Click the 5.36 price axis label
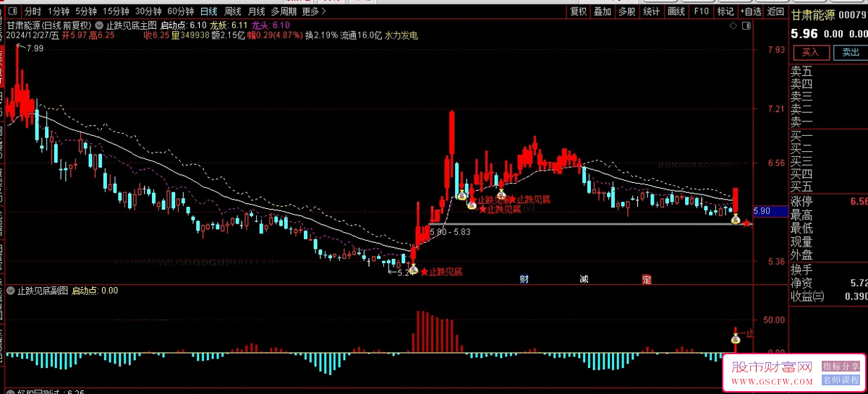The height and width of the screenshot is (394, 868). pyautogui.click(x=776, y=262)
